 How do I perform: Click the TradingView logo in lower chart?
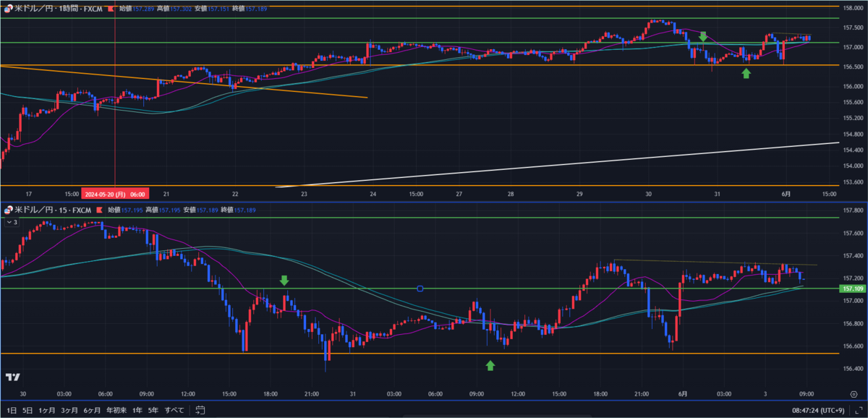12,377
